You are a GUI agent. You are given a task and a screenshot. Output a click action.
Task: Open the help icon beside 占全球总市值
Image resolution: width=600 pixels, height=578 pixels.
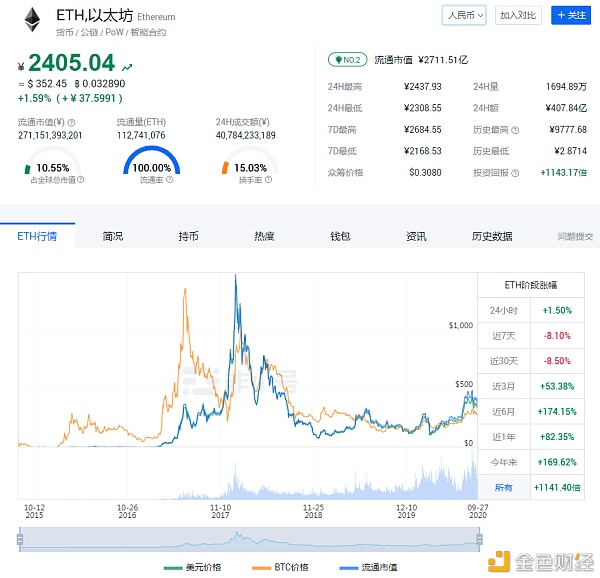(x=80, y=179)
